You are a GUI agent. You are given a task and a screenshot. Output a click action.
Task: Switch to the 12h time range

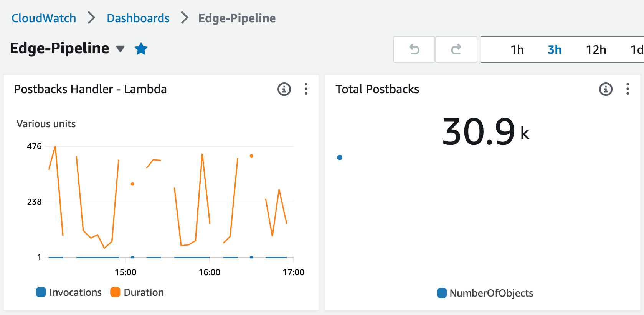click(x=596, y=50)
